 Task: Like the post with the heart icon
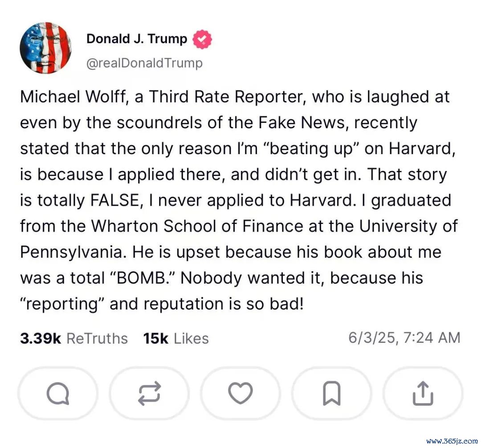[x=240, y=394]
